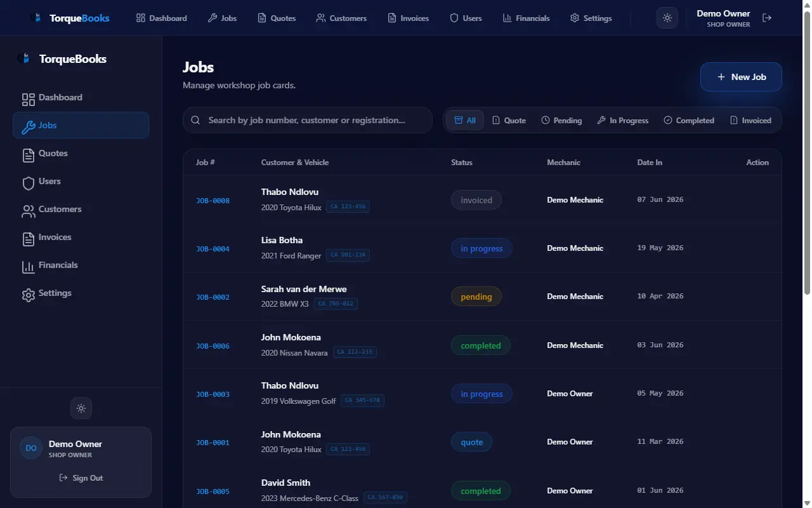This screenshot has width=812, height=508.
Task: Filter jobs by Quote status
Action: (509, 120)
